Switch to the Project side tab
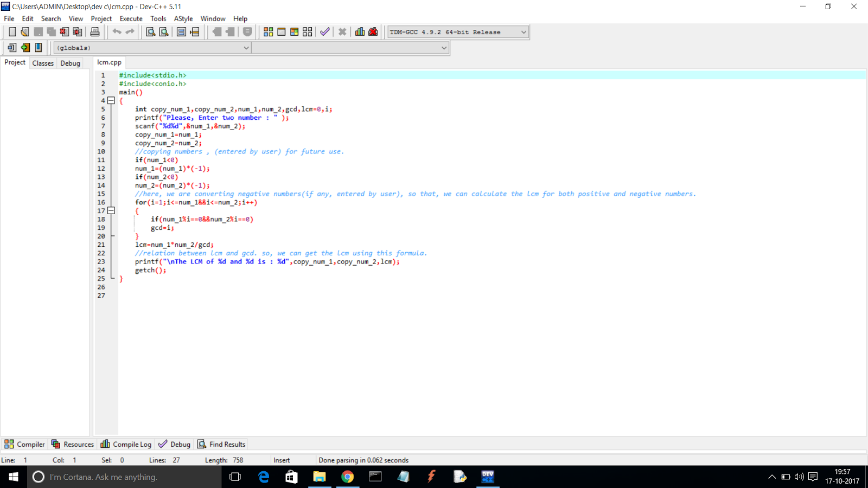 [15, 62]
